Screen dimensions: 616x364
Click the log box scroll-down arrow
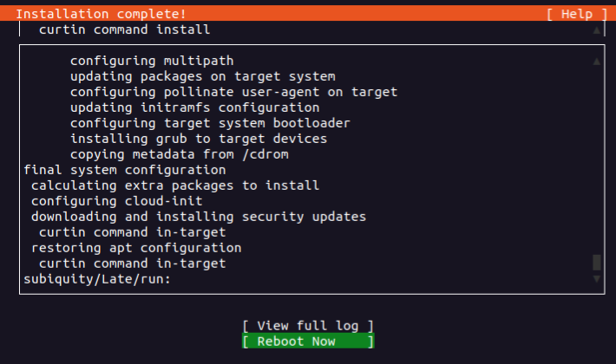[x=596, y=279]
